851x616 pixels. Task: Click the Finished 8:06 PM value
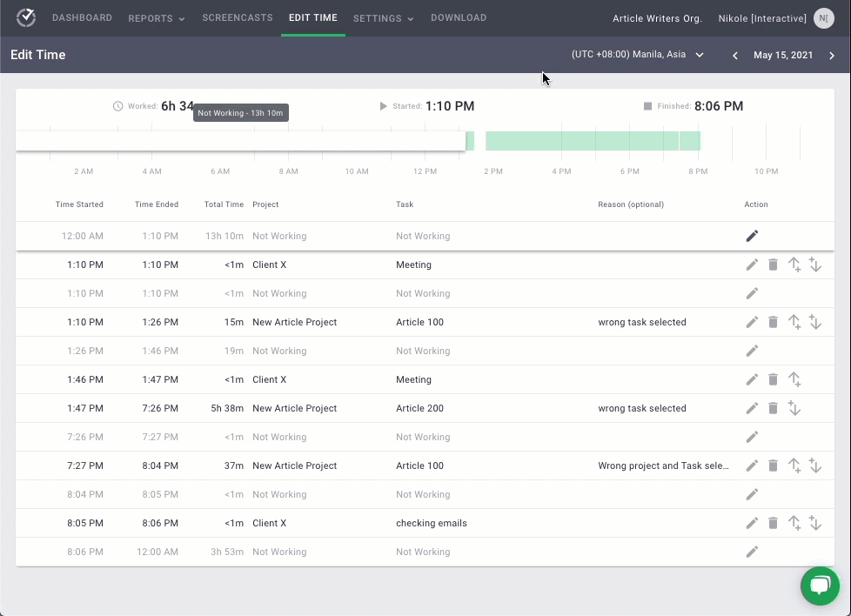(719, 106)
